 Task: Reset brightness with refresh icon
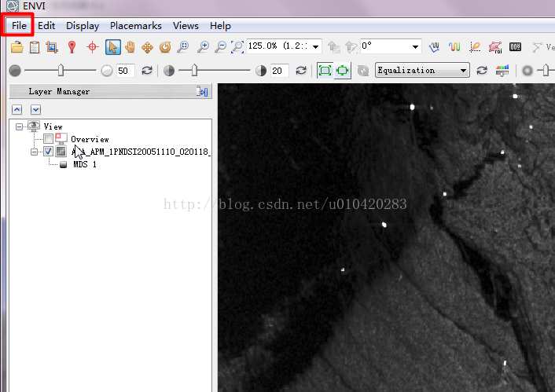(147, 71)
